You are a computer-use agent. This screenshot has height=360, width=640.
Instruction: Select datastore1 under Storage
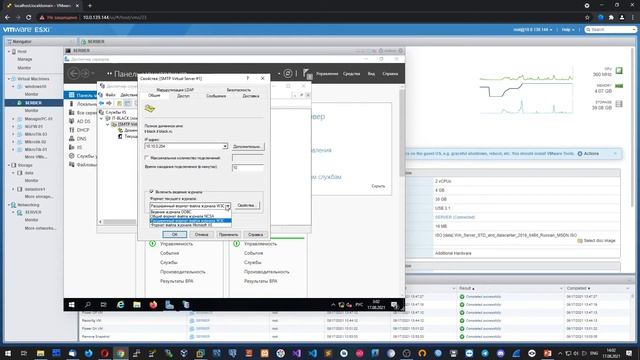point(35,189)
